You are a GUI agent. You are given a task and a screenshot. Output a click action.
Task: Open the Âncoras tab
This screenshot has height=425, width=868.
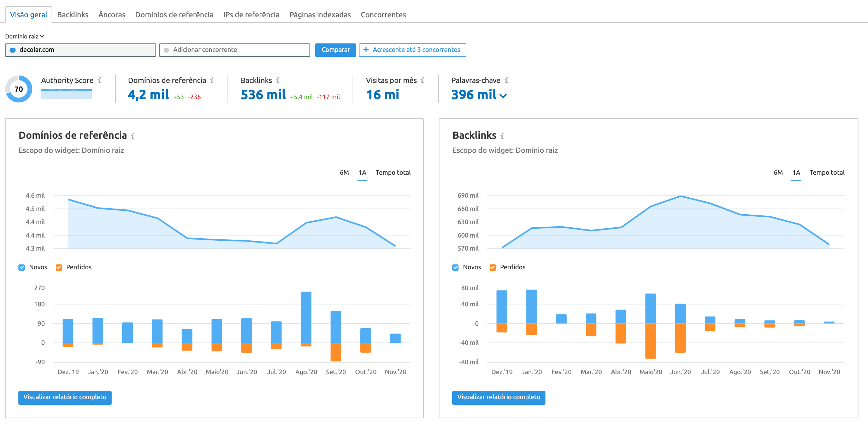[112, 15]
